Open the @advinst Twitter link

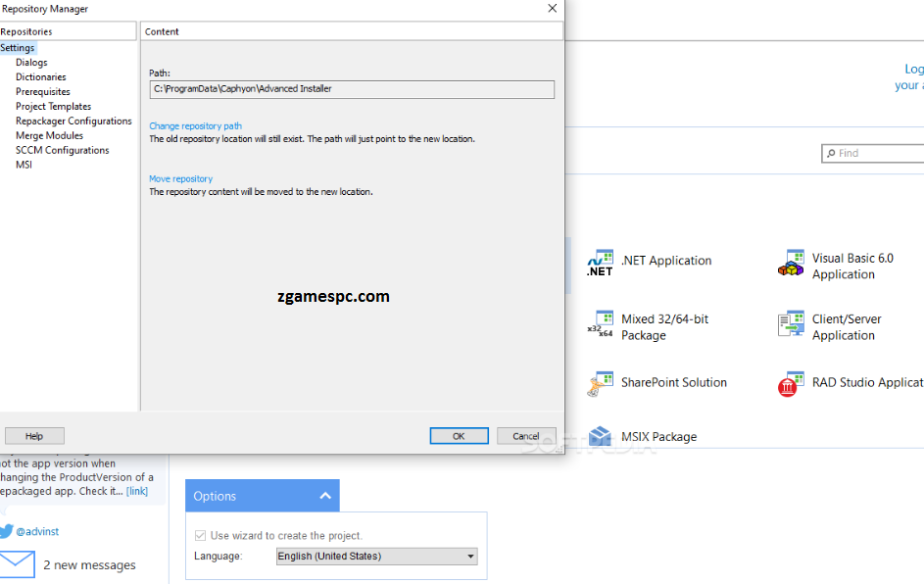pyautogui.click(x=37, y=531)
